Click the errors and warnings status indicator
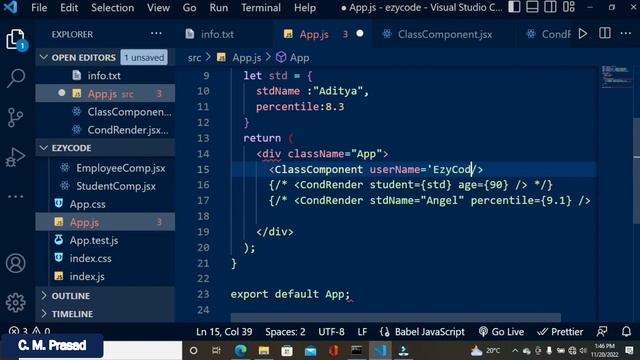The height and width of the screenshot is (360, 640). coord(30,331)
